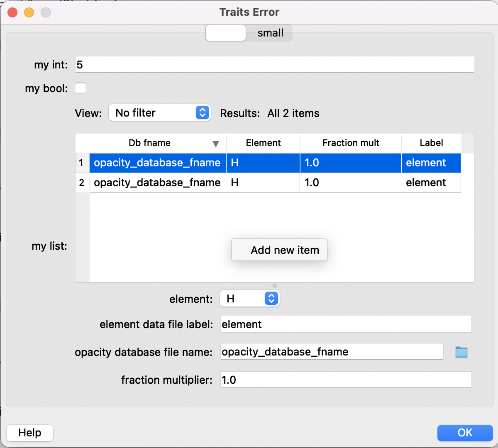The image size is (498, 448).
Task: Click the Add new item button
Action: pyautogui.click(x=279, y=250)
